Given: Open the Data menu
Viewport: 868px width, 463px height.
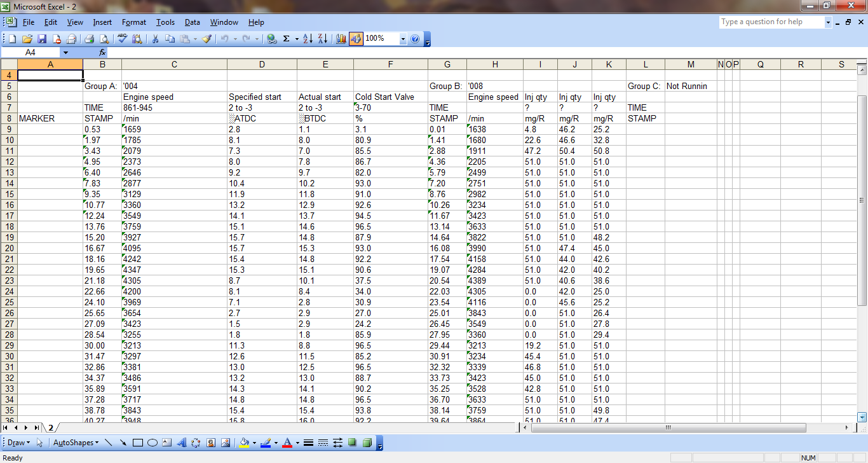Looking at the screenshot, I should point(193,22).
